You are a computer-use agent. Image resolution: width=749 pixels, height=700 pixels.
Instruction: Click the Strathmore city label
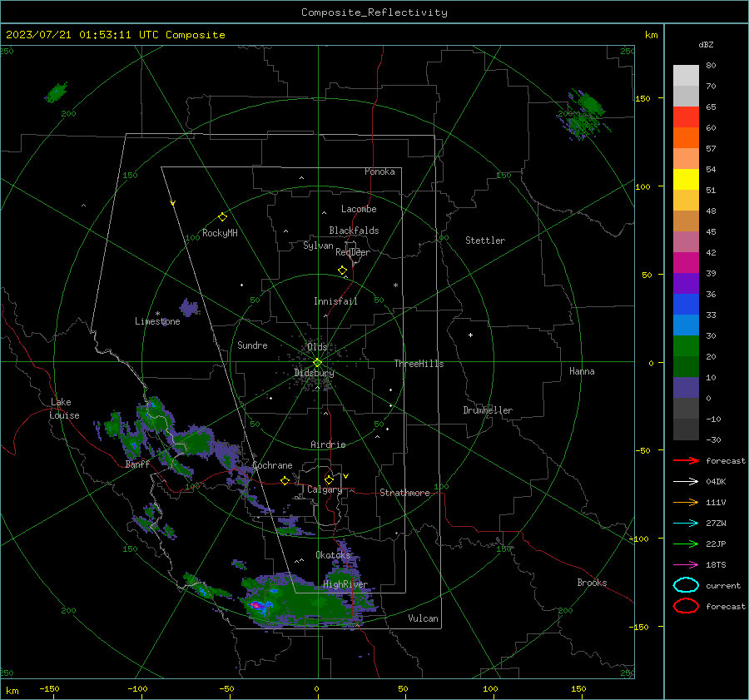point(405,493)
